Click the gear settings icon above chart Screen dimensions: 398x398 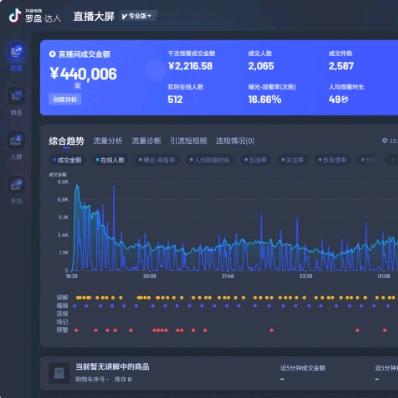coord(384,141)
